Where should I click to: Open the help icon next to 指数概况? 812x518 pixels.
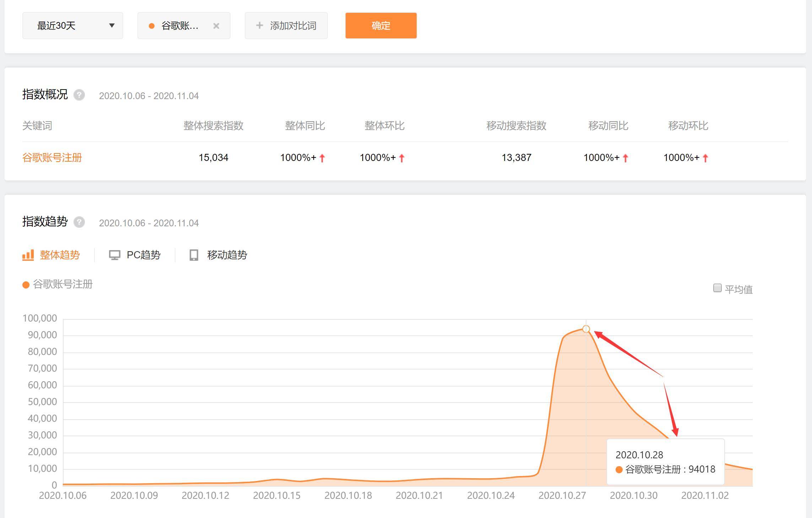point(79,95)
